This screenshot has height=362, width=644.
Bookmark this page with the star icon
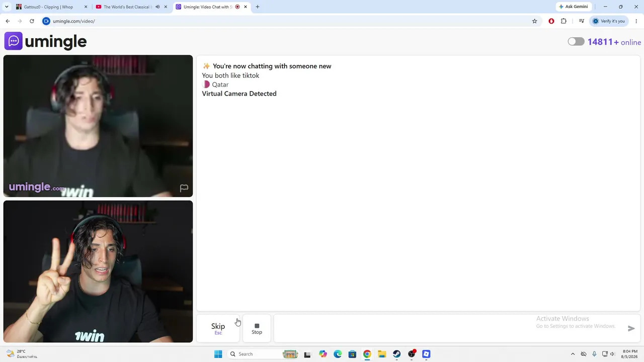pos(534,21)
